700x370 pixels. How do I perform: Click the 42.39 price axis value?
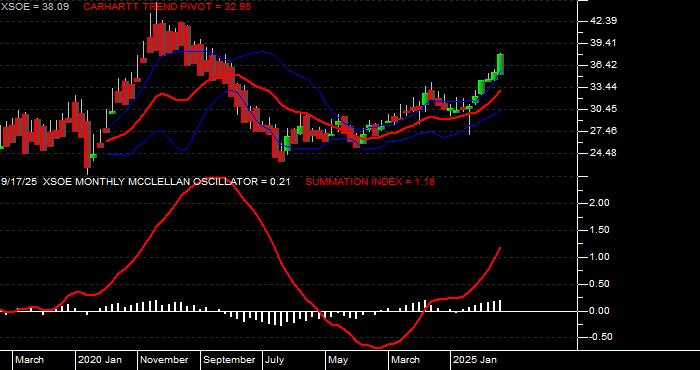604,21
